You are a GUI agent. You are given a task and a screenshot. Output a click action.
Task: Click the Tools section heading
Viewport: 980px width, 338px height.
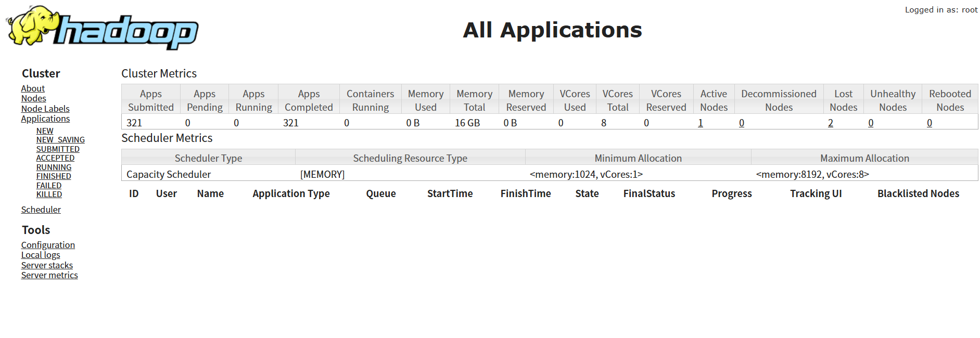pyautogui.click(x=36, y=230)
